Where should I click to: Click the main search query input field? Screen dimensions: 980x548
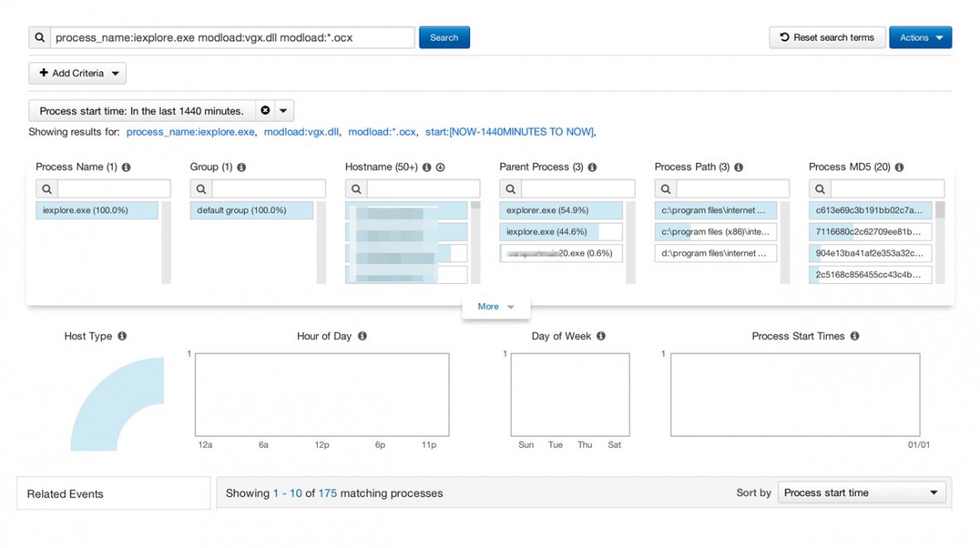click(232, 38)
